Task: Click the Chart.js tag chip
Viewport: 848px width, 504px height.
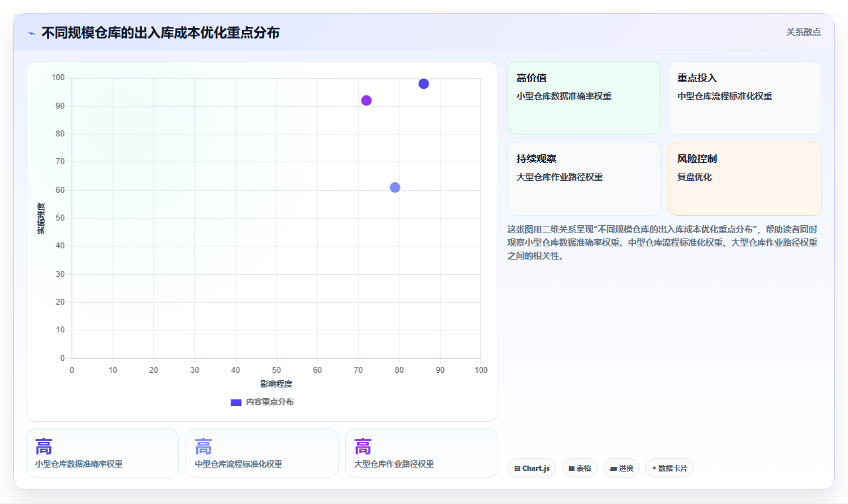Action: pyautogui.click(x=532, y=468)
